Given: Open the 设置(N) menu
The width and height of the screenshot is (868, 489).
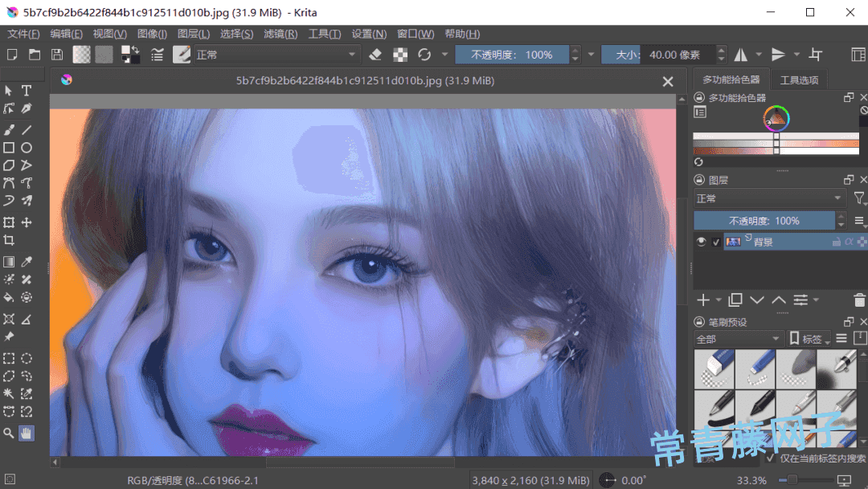Looking at the screenshot, I should point(369,34).
